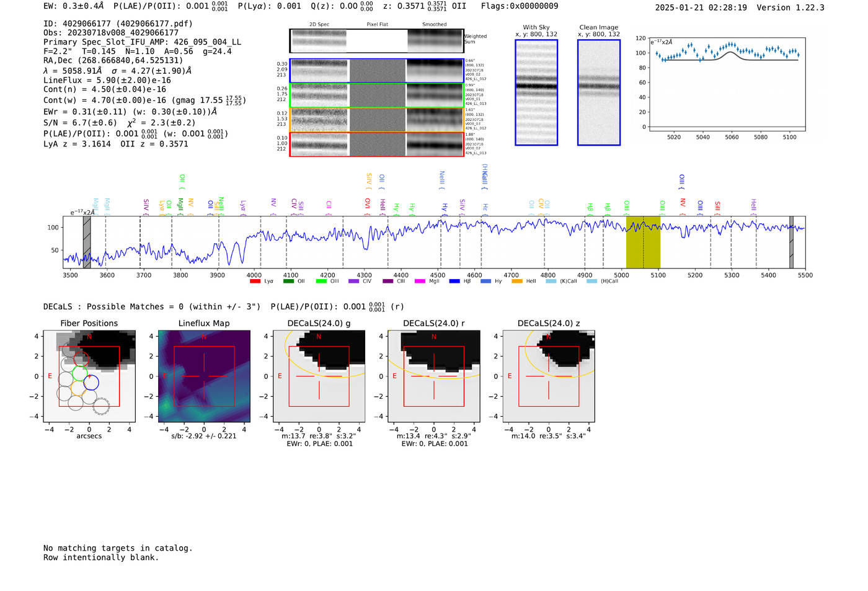Open the Clean Image cutout
Screen dimensions: 868x591
[599, 92]
